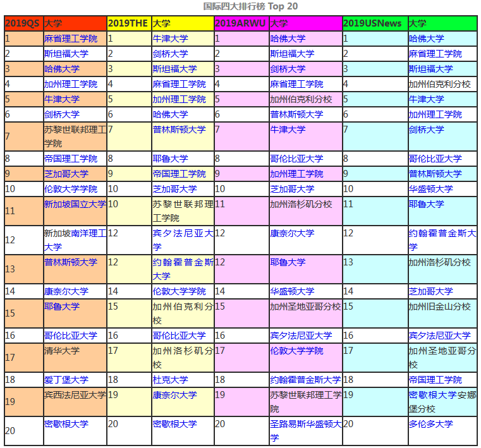481x448 pixels.
Task: Open 华盛顿大学 link at ARWU rank 14
Action: 292,291
